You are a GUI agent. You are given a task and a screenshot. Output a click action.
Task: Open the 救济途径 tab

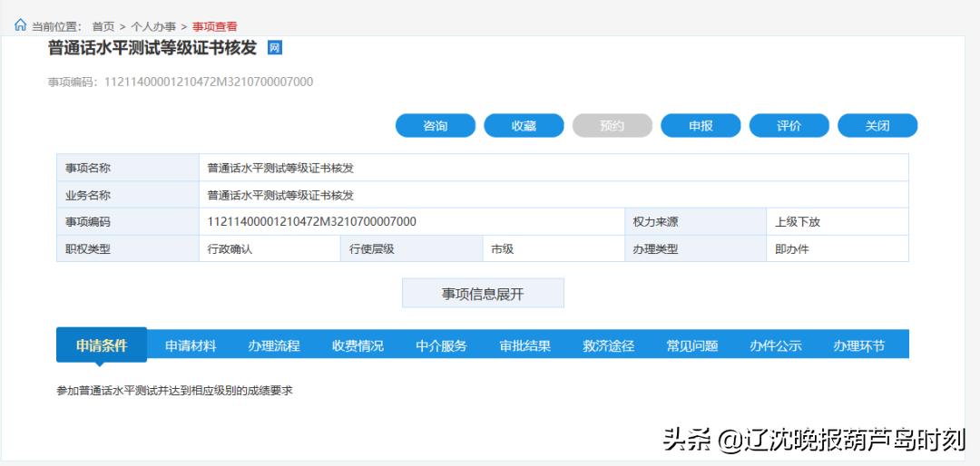click(x=609, y=345)
